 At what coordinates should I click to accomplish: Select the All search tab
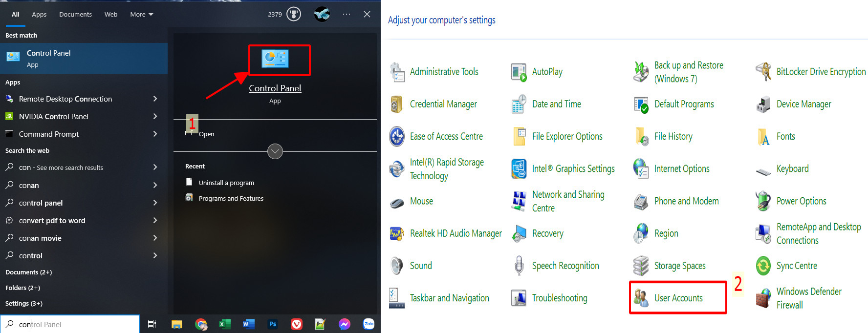coord(16,15)
